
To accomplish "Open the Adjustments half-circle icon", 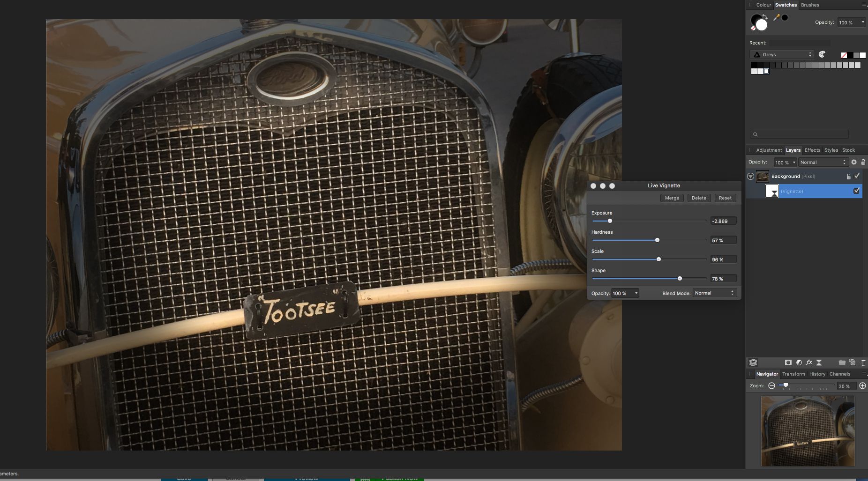I will (x=799, y=363).
